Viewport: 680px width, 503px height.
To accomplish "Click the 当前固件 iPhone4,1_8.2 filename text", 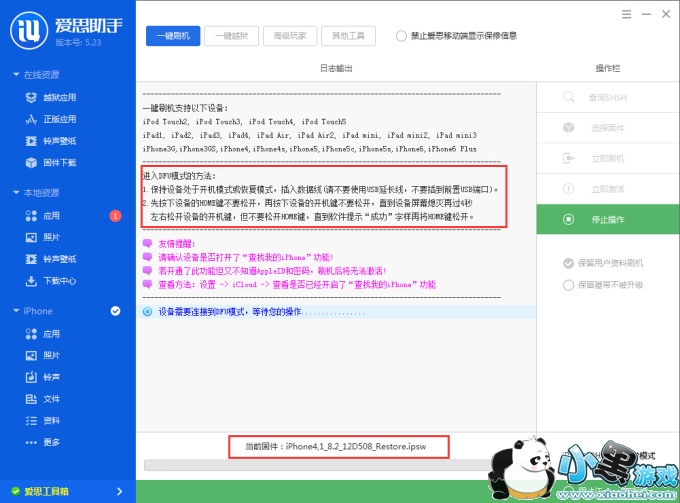I will [x=356, y=446].
